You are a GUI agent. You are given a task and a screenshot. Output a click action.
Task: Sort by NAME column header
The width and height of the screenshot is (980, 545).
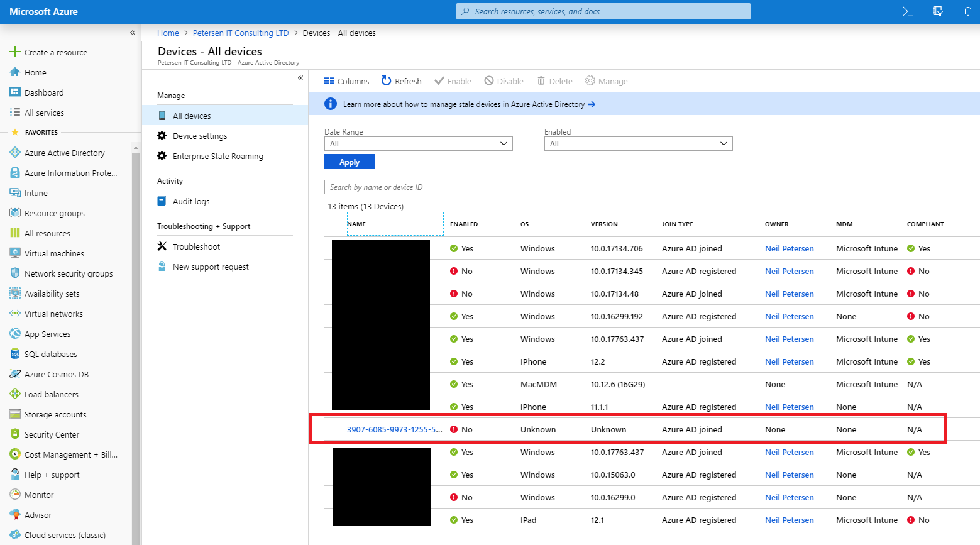pos(356,224)
